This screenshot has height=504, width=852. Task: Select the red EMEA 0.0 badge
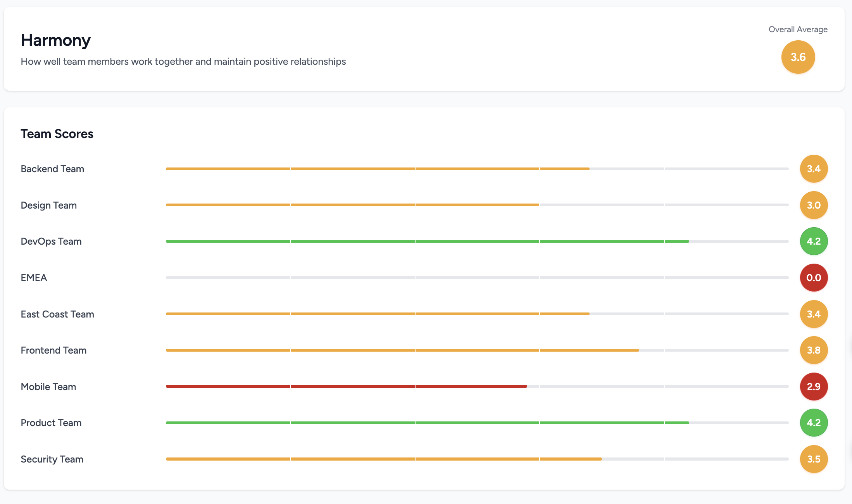point(814,278)
